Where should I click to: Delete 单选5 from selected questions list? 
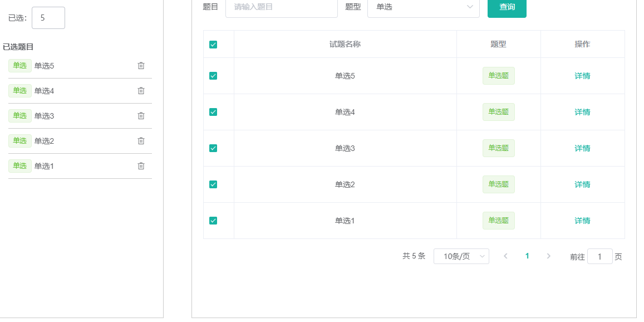pyautogui.click(x=141, y=66)
